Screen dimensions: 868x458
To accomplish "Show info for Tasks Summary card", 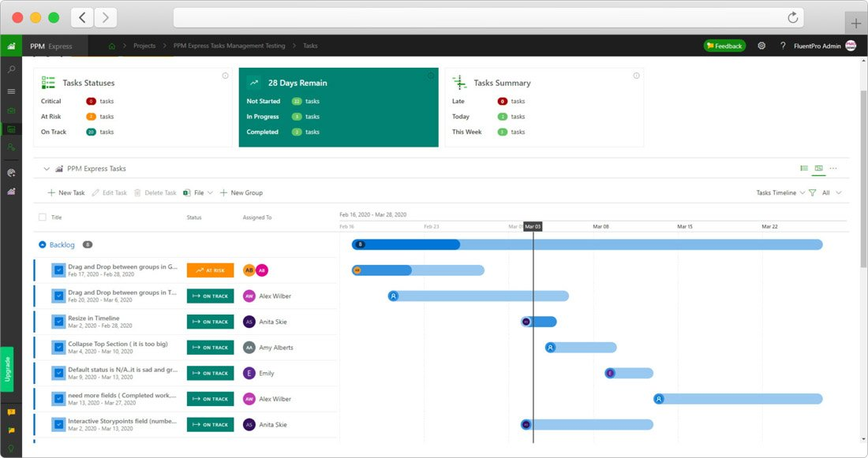I will [637, 76].
